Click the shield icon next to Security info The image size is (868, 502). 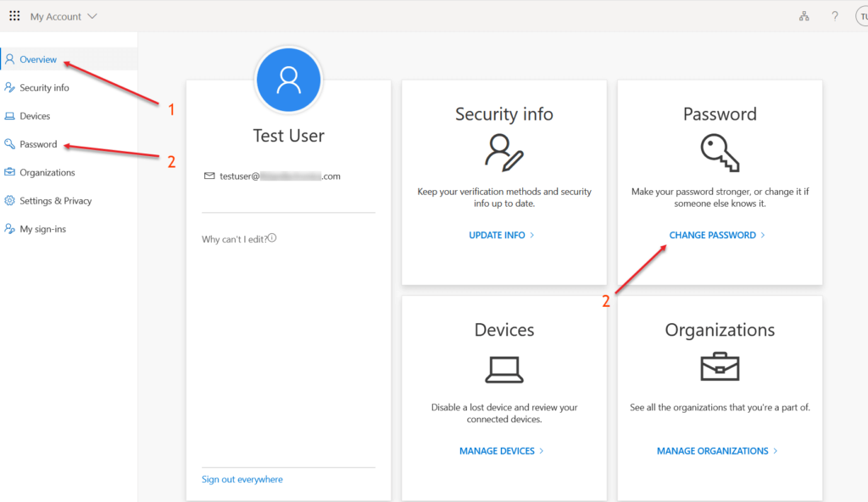point(8,87)
